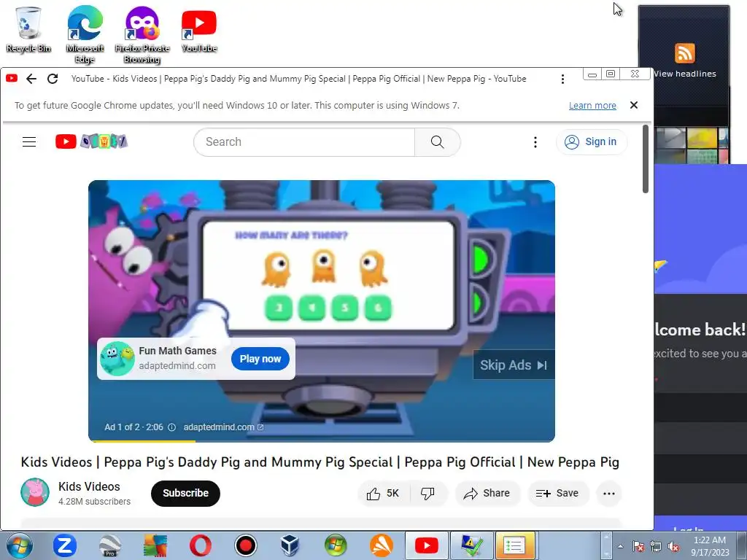Screen dimensions: 747x560
Task: Open the YouTube desktop shortcut
Action: [199, 31]
